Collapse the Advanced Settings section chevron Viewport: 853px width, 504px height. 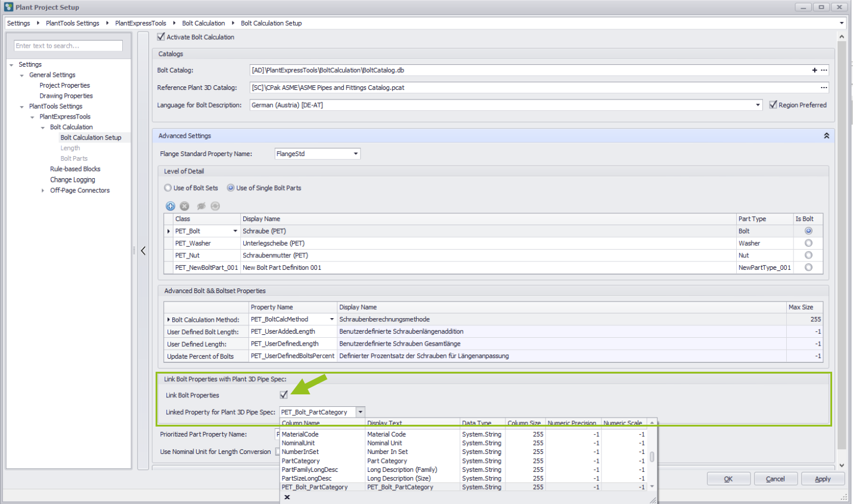pos(826,136)
